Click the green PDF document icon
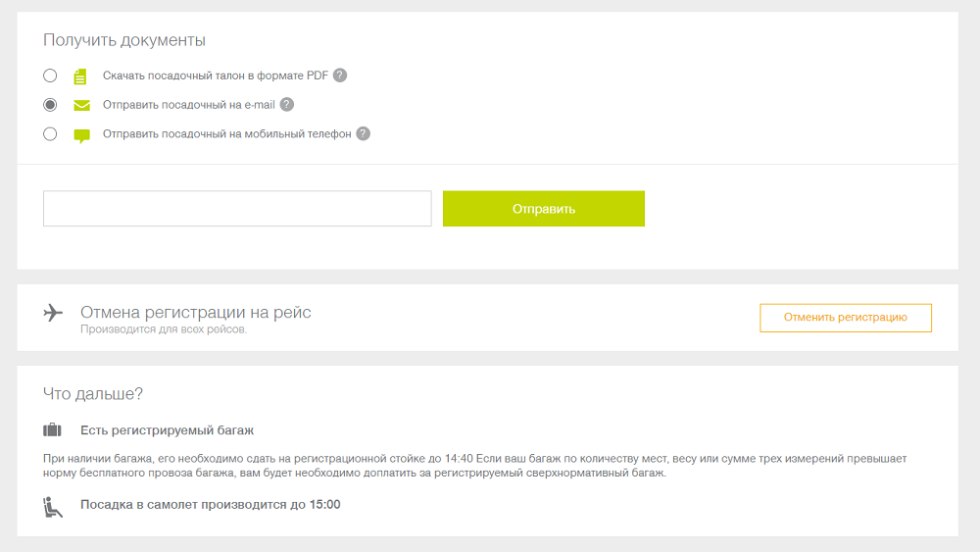 [x=81, y=75]
